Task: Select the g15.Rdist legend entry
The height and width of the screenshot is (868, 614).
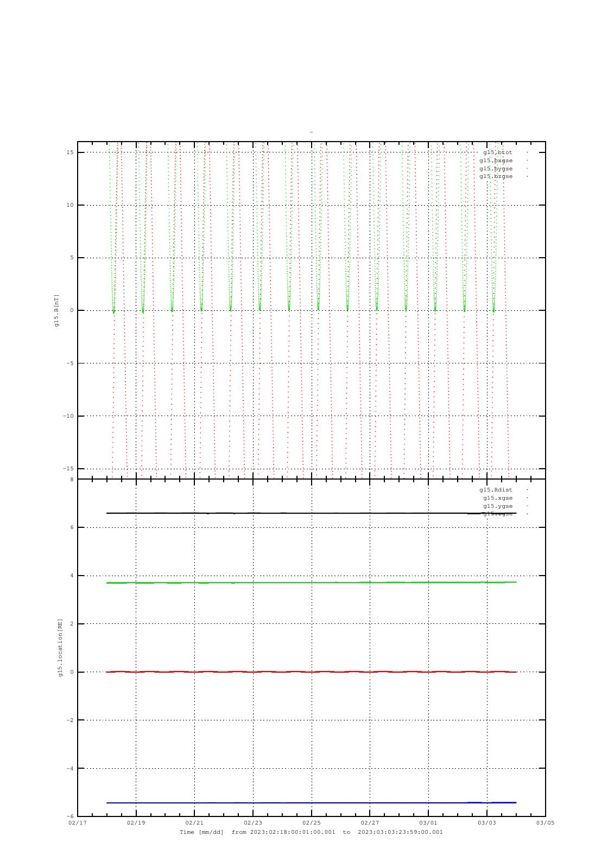Action: (496, 490)
